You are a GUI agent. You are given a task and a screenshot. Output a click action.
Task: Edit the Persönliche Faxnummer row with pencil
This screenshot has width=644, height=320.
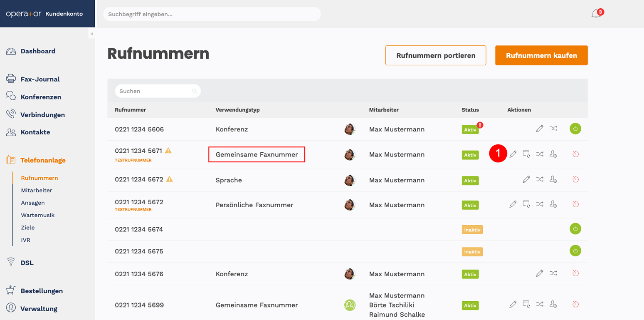click(513, 204)
